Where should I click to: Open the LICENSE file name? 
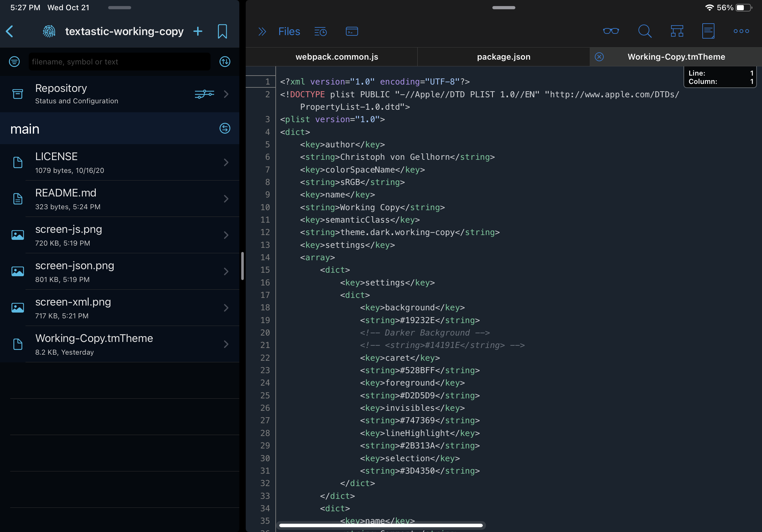pyautogui.click(x=56, y=157)
